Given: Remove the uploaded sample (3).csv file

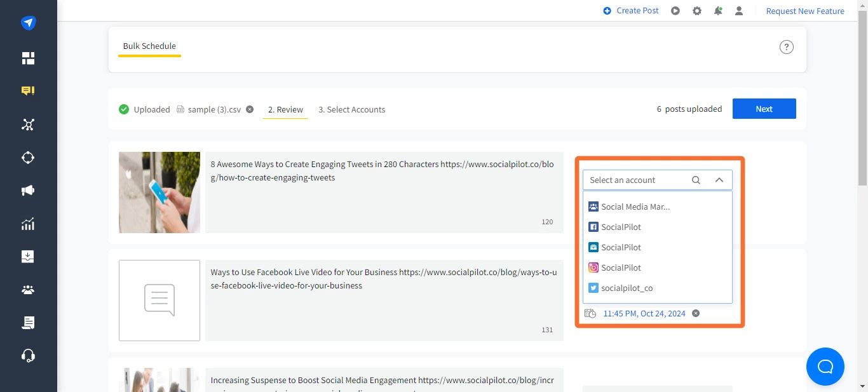Looking at the screenshot, I should click(x=250, y=109).
